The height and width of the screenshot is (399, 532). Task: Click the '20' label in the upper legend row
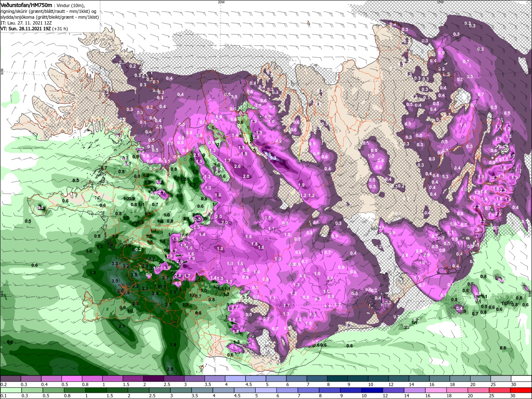click(x=473, y=384)
